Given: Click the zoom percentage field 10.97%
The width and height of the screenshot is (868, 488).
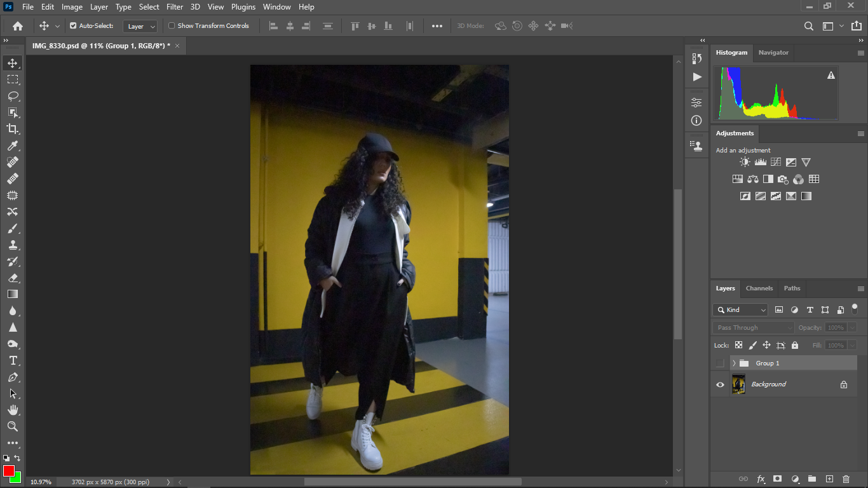Looking at the screenshot, I should click(x=41, y=482).
